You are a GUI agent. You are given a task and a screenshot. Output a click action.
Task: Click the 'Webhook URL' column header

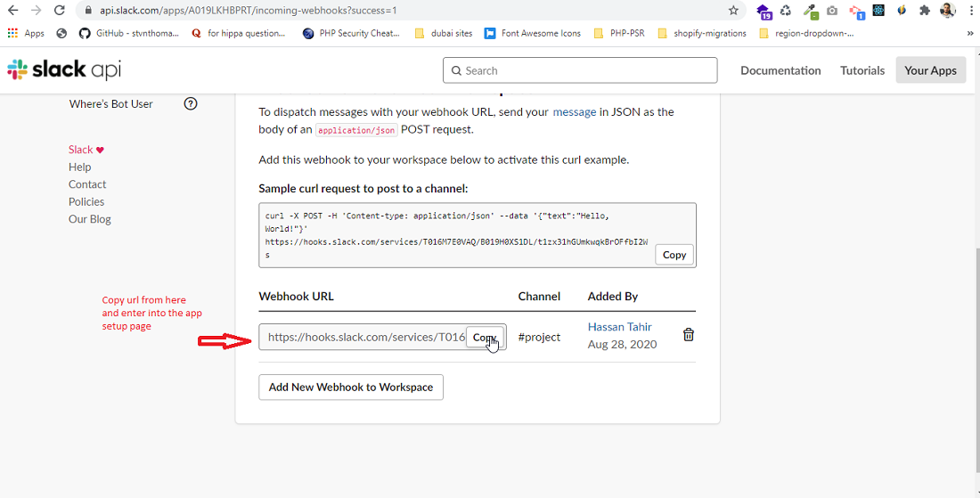coord(297,296)
